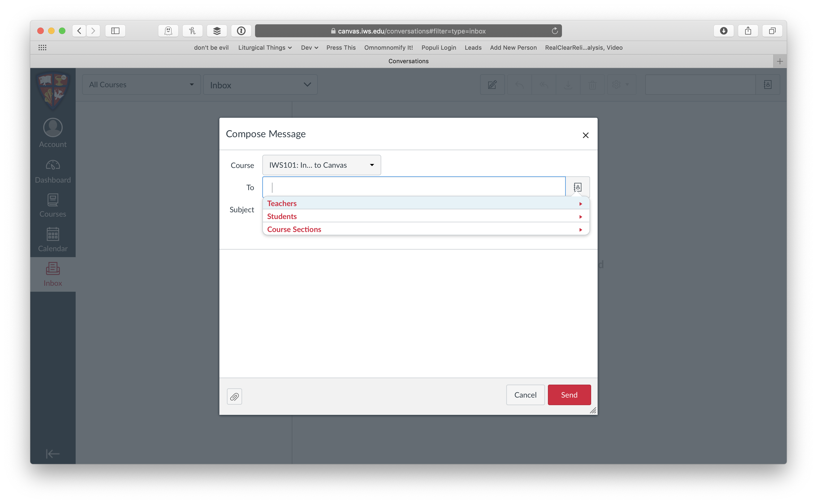
Task: Expand the Course Sections recipient group
Action: click(x=426, y=229)
